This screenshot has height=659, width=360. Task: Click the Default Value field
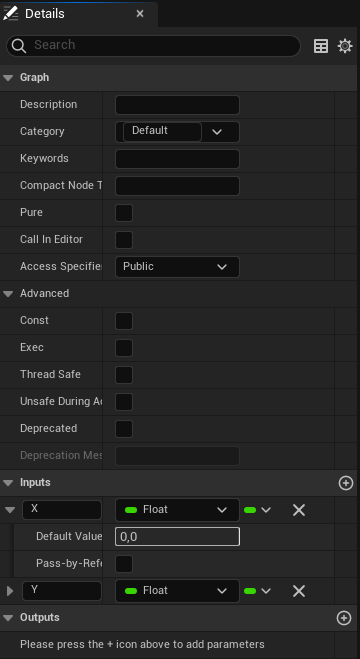point(177,537)
